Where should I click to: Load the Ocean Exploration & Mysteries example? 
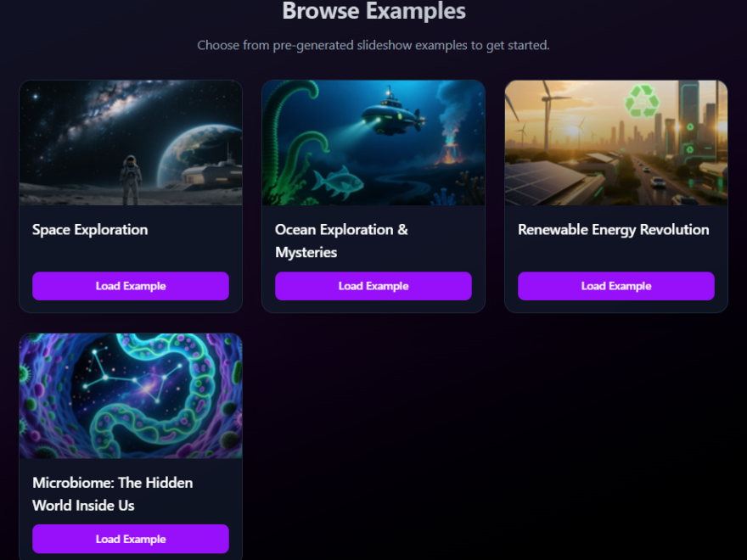[373, 286]
